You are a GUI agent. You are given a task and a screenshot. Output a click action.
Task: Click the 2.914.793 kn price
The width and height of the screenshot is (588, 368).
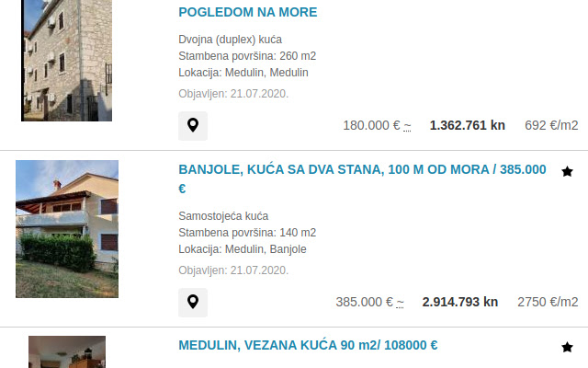(460, 302)
